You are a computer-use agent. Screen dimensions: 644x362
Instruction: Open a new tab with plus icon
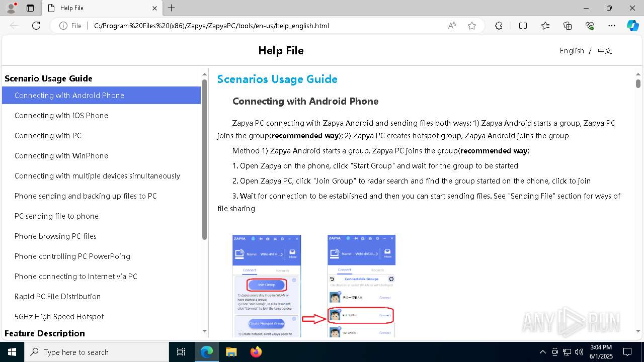point(172,8)
